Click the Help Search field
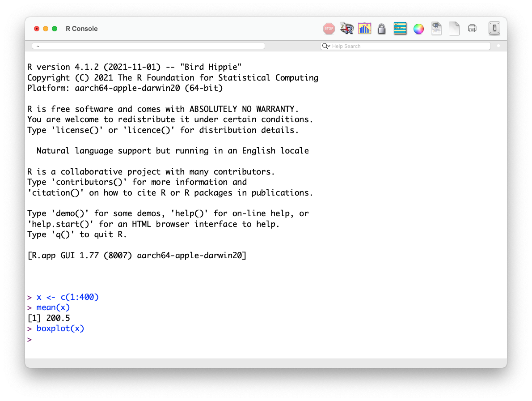 pyautogui.click(x=405, y=46)
